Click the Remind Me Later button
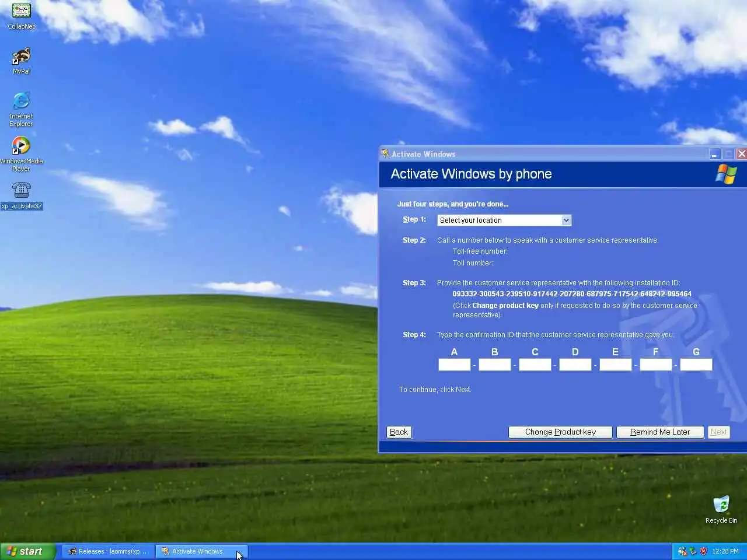The image size is (747, 560). [660, 432]
